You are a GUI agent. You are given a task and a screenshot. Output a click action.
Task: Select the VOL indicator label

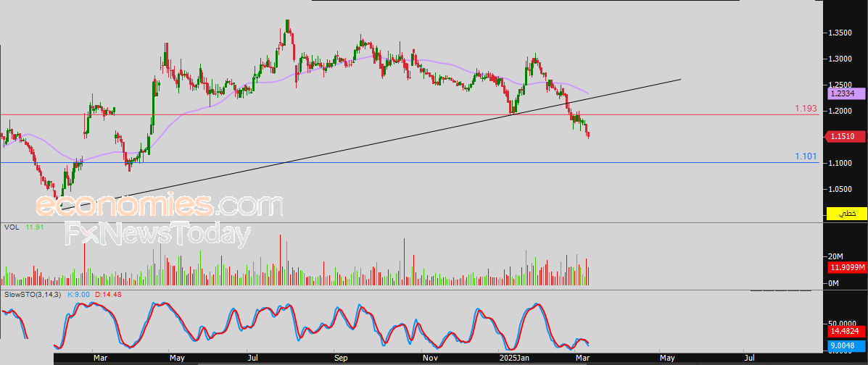[x=12, y=227]
